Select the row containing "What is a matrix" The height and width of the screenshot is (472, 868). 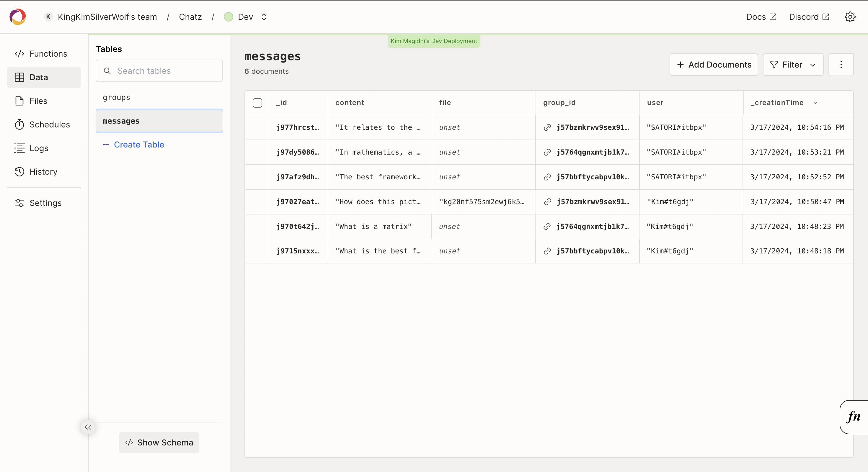click(x=257, y=227)
